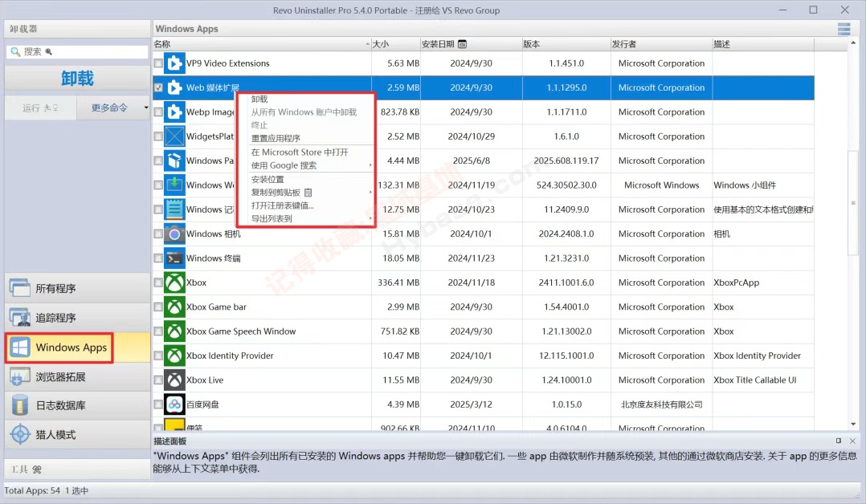Image resolution: width=866 pixels, height=504 pixels.
Task: Click the Xbox Live icon
Action: [174, 380]
